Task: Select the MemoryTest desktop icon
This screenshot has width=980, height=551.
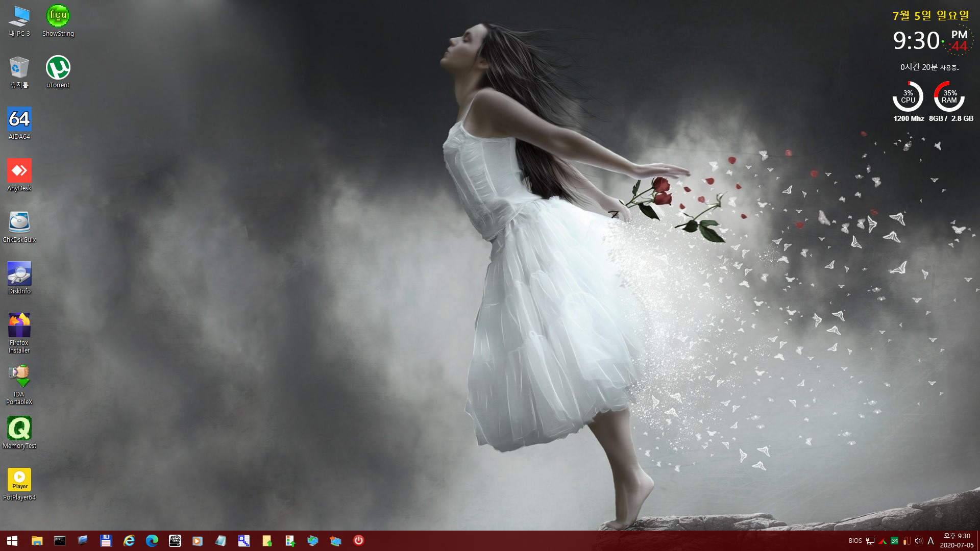Action: tap(19, 433)
